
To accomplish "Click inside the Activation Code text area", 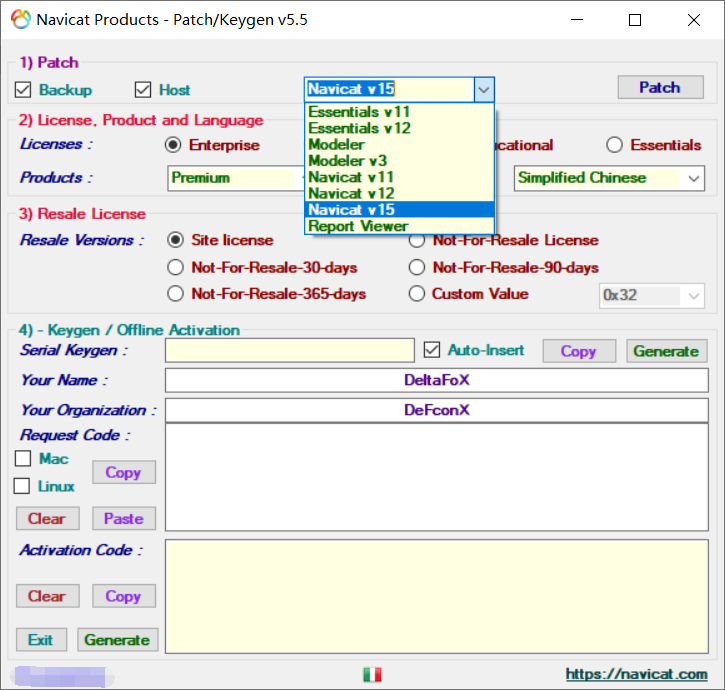I will (x=437, y=596).
